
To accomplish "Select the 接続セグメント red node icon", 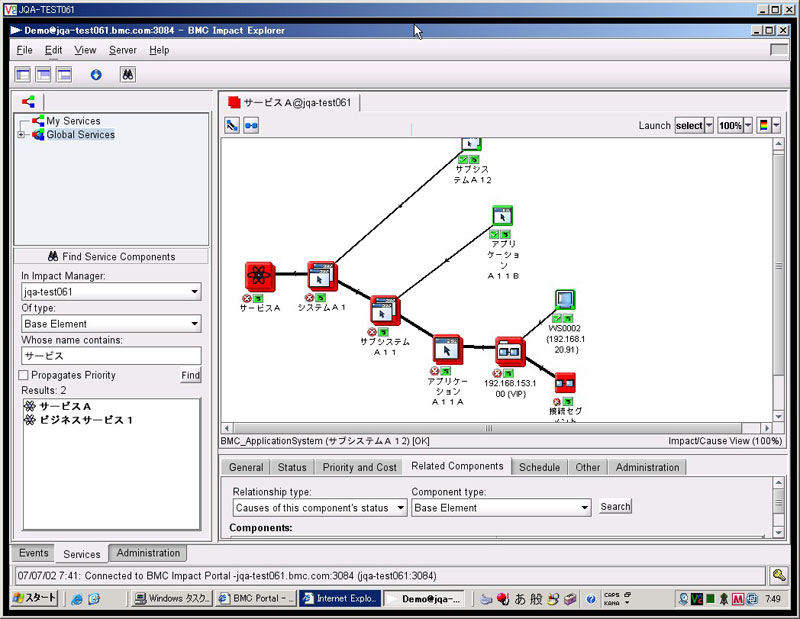I will tap(565, 383).
